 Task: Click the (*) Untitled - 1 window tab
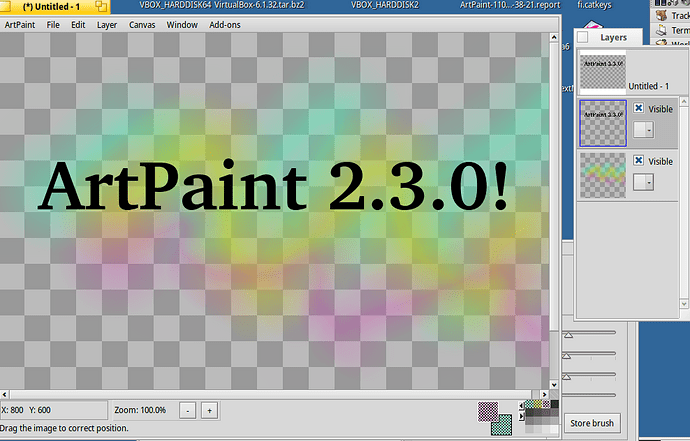point(51,7)
